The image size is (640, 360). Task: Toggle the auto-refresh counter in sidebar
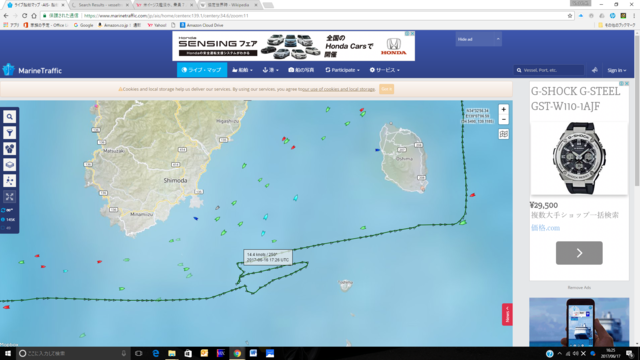(x=8, y=210)
